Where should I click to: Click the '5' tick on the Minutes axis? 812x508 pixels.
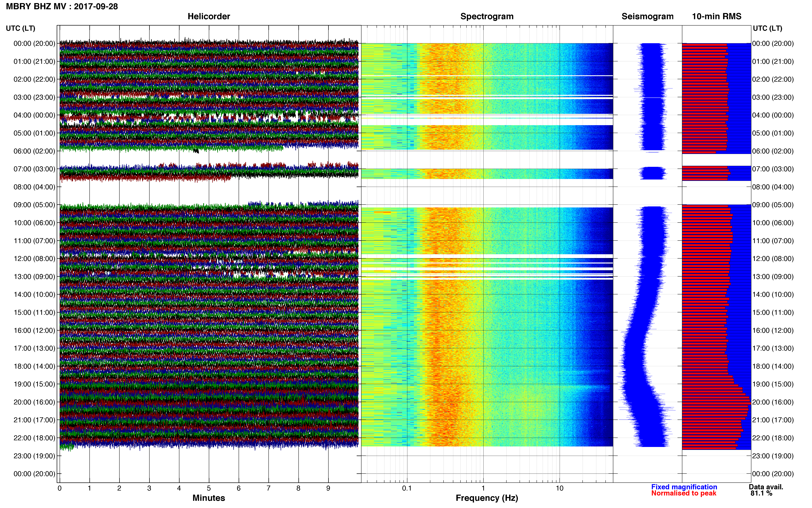click(x=209, y=488)
